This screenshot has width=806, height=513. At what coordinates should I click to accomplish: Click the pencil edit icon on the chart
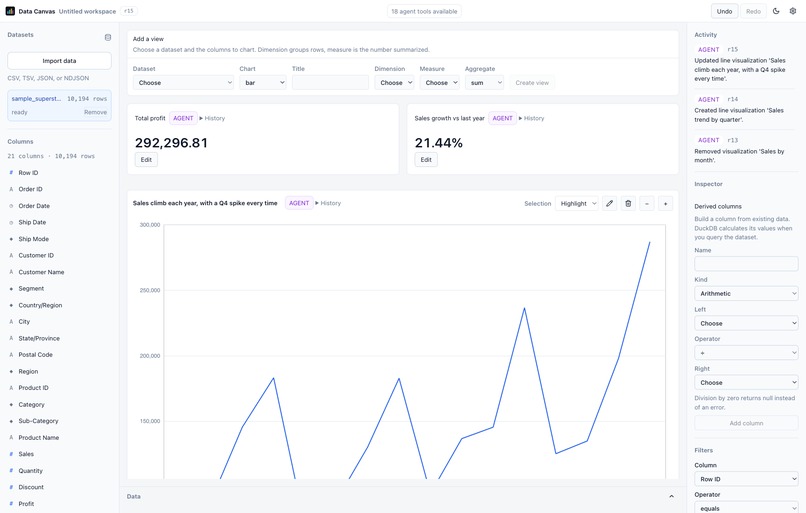click(610, 204)
